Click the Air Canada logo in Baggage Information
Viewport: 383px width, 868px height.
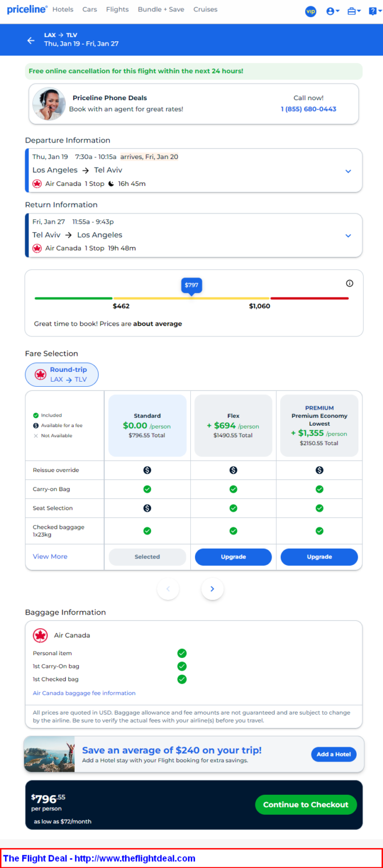(x=40, y=635)
